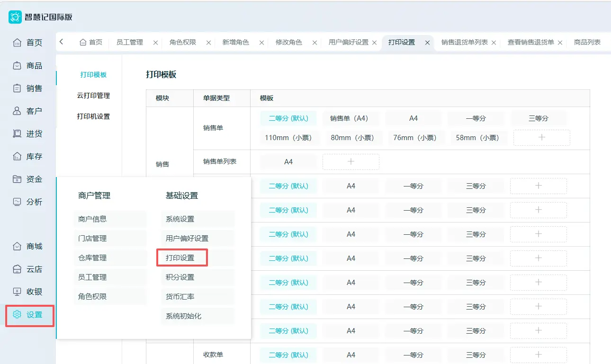611x364 pixels.
Task: Switch to the 修改角色 tab
Action: 289,42
